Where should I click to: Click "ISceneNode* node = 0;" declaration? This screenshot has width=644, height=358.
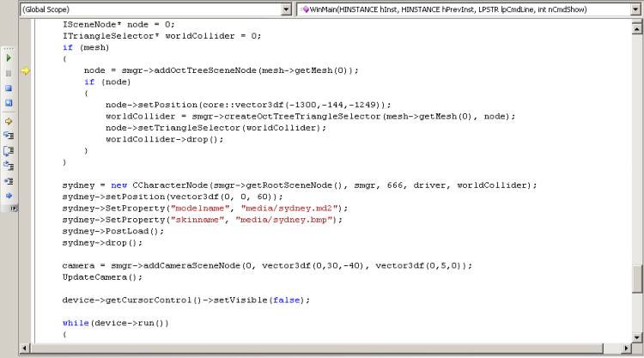[x=118, y=25]
